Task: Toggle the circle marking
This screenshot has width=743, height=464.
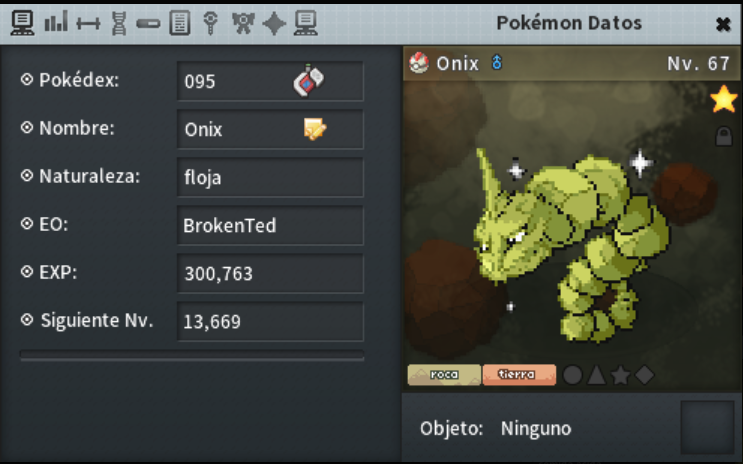Action: [572, 375]
